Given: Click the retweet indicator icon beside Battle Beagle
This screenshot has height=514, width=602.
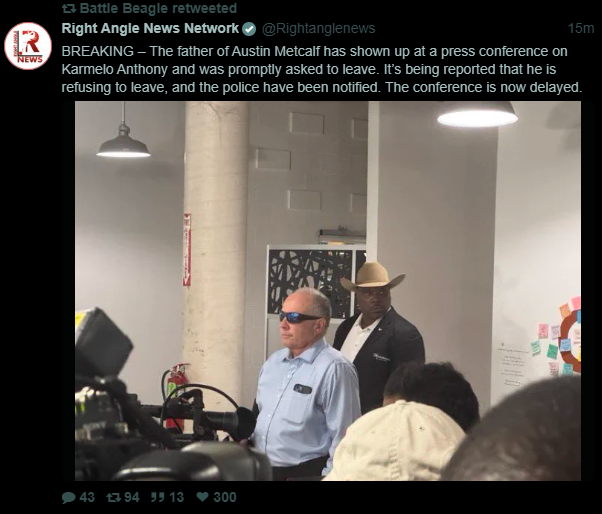Looking at the screenshot, I should pyautogui.click(x=69, y=8).
